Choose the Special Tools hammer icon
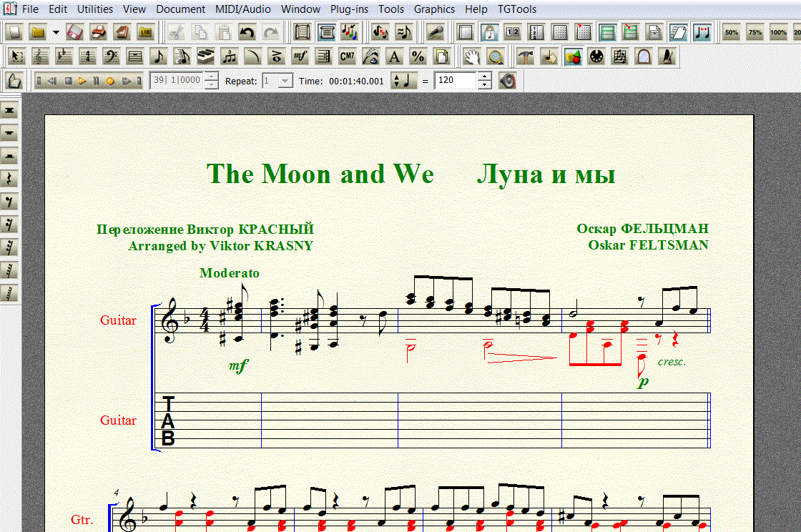Viewport: 801px width, 532px height. click(525, 56)
